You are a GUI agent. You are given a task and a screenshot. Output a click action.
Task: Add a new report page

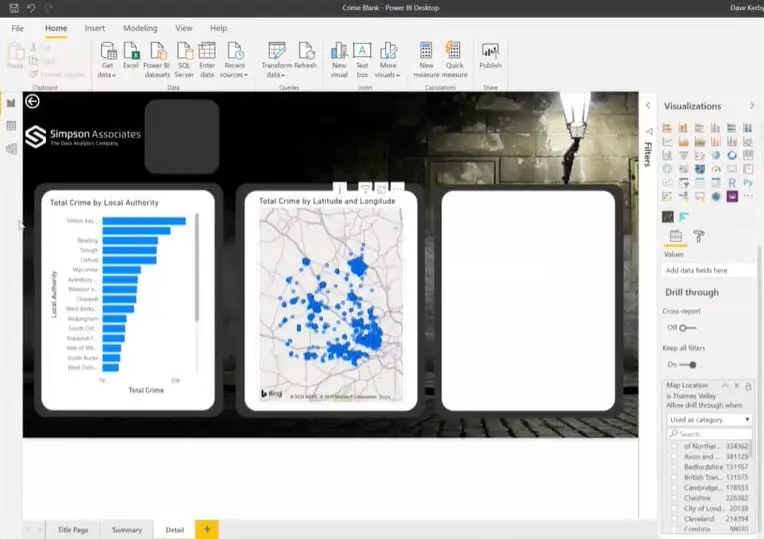[x=207, y=529]
